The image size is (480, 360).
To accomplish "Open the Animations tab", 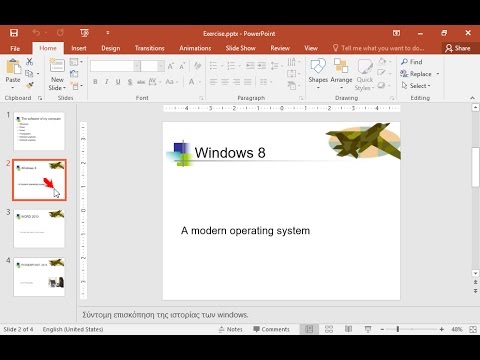I will [195, 48].
